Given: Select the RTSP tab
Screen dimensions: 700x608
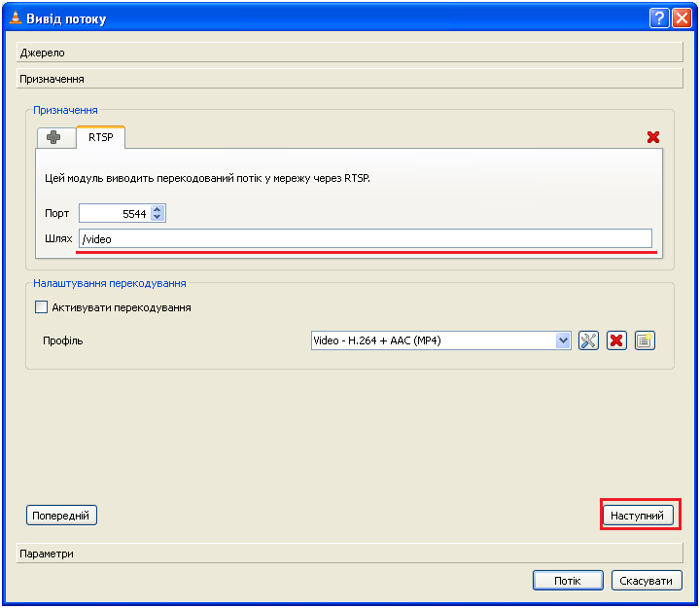Looking at the screenshot, I should click(x=100, y=137).
